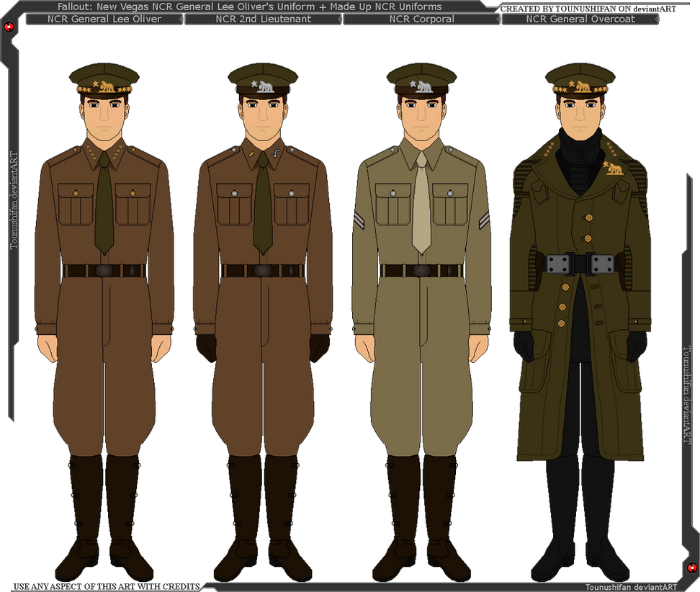Click the Fallout: New Vegas title text

click(250, 6)
